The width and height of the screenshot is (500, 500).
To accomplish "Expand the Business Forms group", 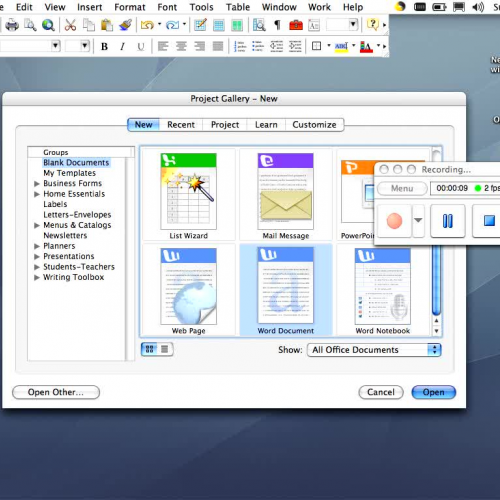I will click(x=37, y=183).
